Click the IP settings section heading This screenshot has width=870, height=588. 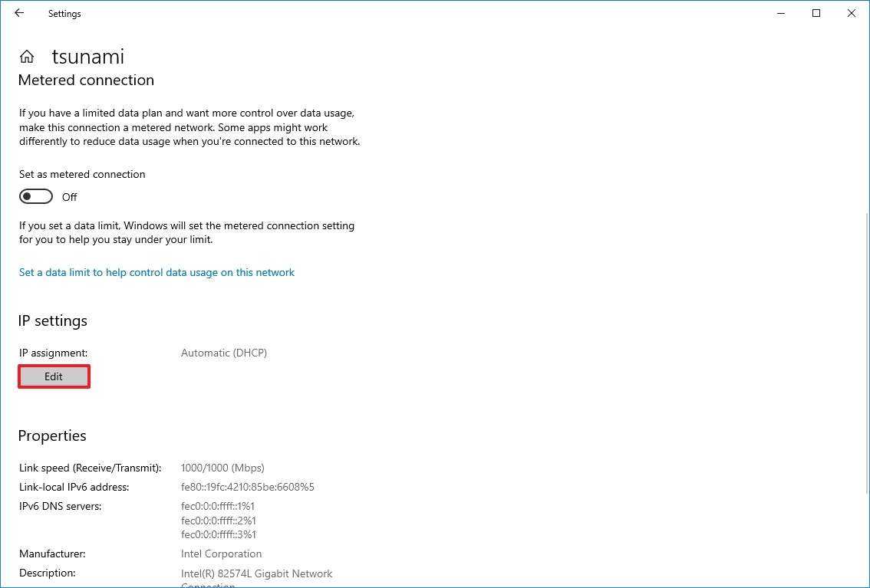(x=53, y=320)
